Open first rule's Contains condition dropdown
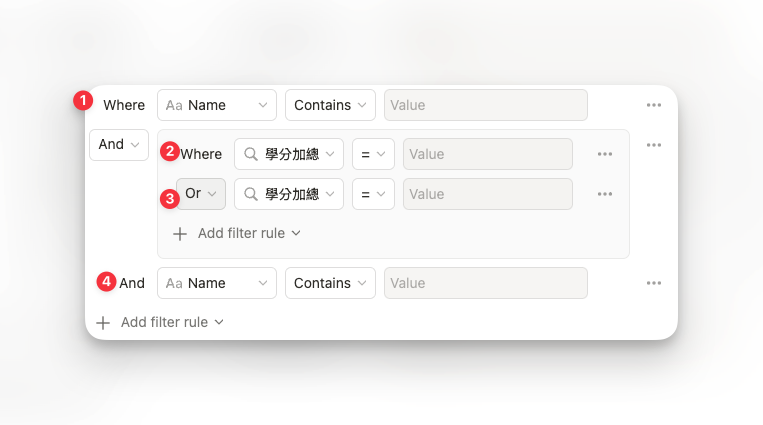The image size is (763, 425). (x=330, y=105)
